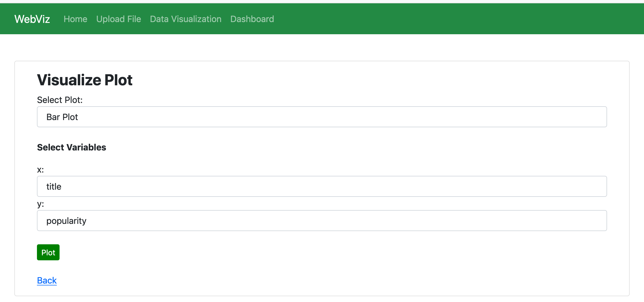Follow the Back link
The height and width of the screenshot is (302, 644).
tap(47, 280)
